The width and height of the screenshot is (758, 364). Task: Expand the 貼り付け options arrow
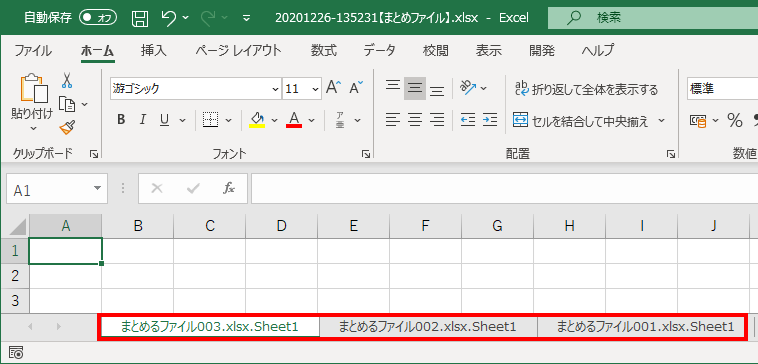click(33, 129)
